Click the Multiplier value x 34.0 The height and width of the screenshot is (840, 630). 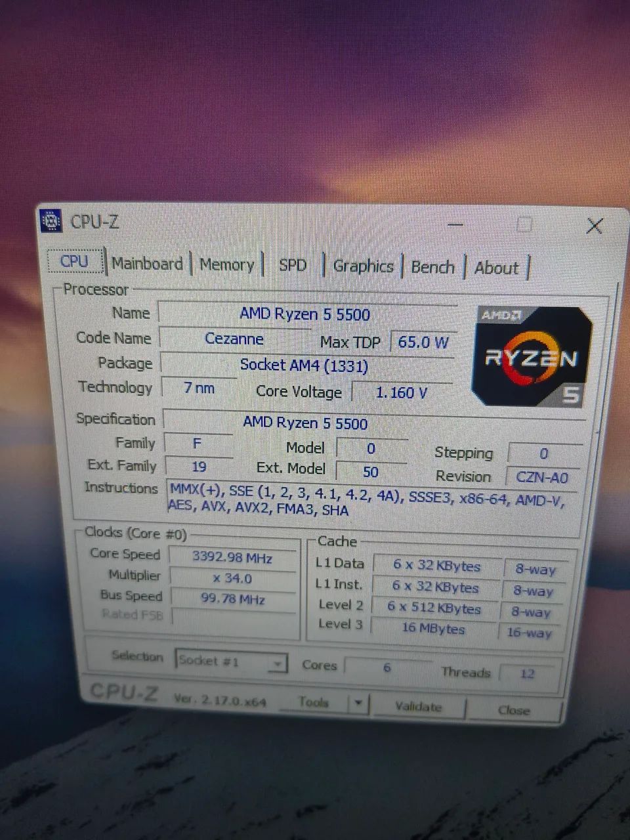(x=232, y=578)
